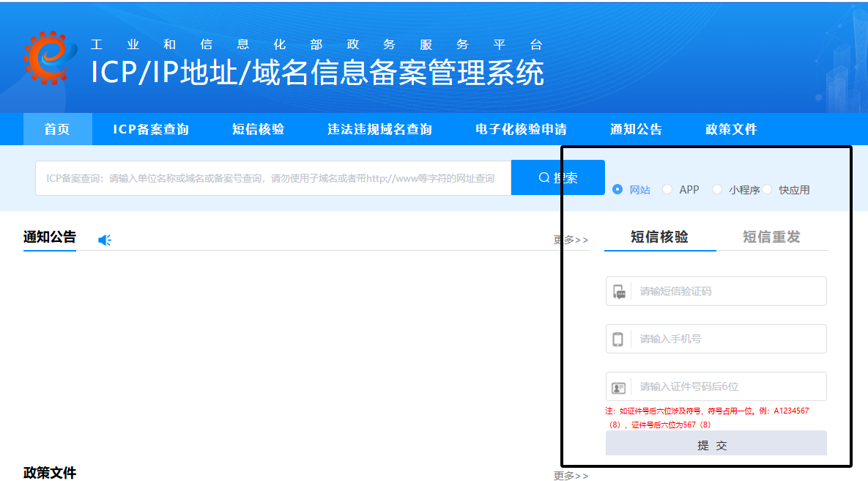Open 政策文件 in the navigation bar
868x481 pixels.
pos(731,129)
